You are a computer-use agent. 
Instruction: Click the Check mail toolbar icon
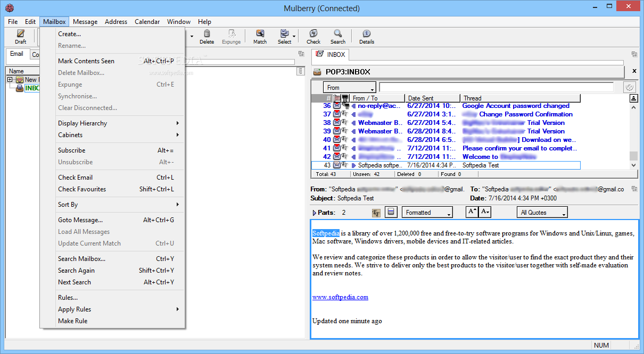tap(313, 33)
